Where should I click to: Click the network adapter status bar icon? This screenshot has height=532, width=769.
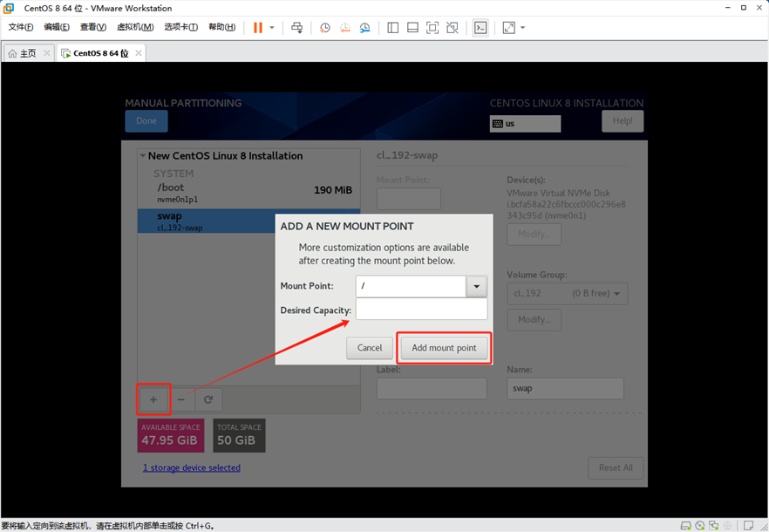[x=713, y=526]
